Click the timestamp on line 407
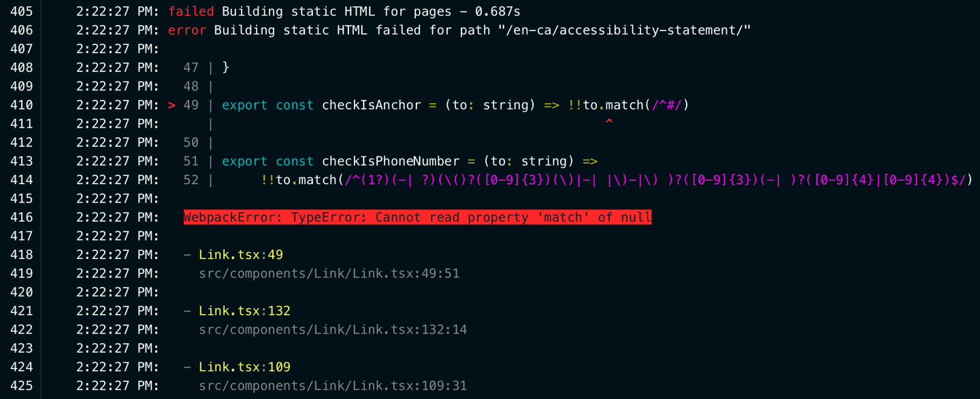This screenshot has height=399, width=980. pos(117,49)
